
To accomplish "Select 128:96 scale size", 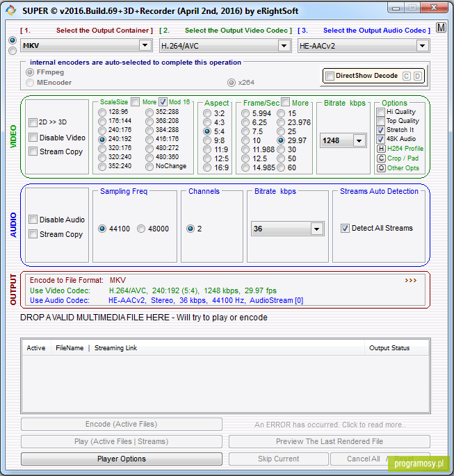I will [102, 113].
